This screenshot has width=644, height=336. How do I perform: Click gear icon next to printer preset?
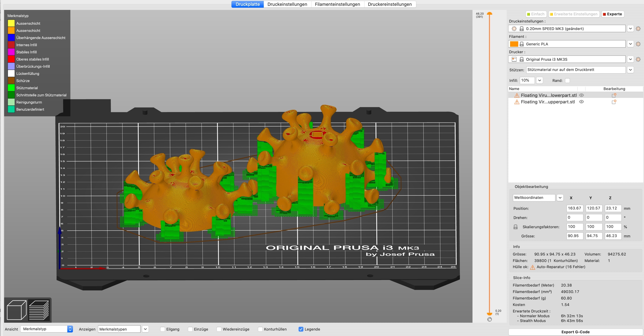(x=638, y=59)
